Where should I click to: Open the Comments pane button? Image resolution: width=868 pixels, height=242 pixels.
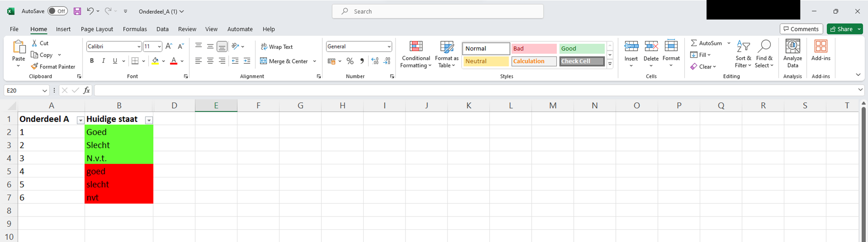[801, 29]
